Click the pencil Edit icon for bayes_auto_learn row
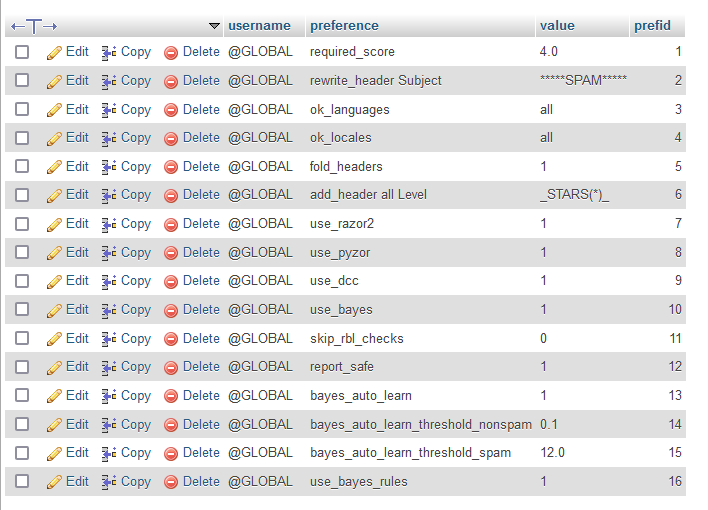This screenshot has width=708, height=510. tap(55, 396)
